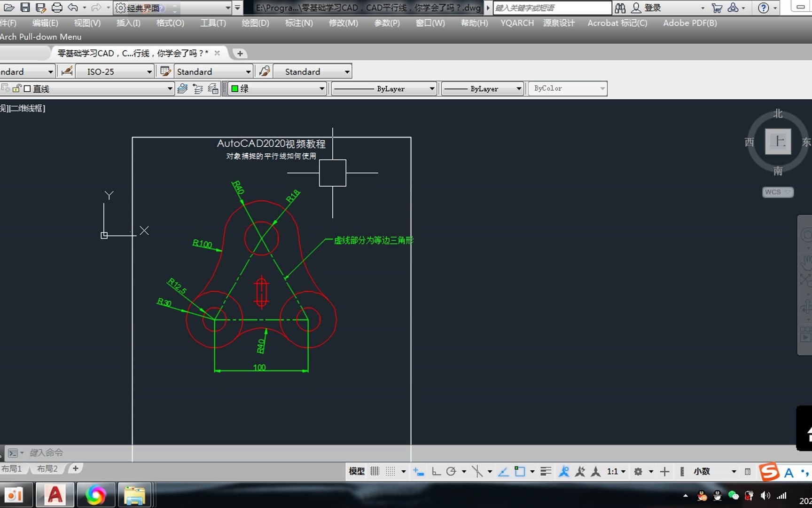Click the Make Object's Layer Current icon
Viewport: 812px width, 508px height.
[183, 88]
